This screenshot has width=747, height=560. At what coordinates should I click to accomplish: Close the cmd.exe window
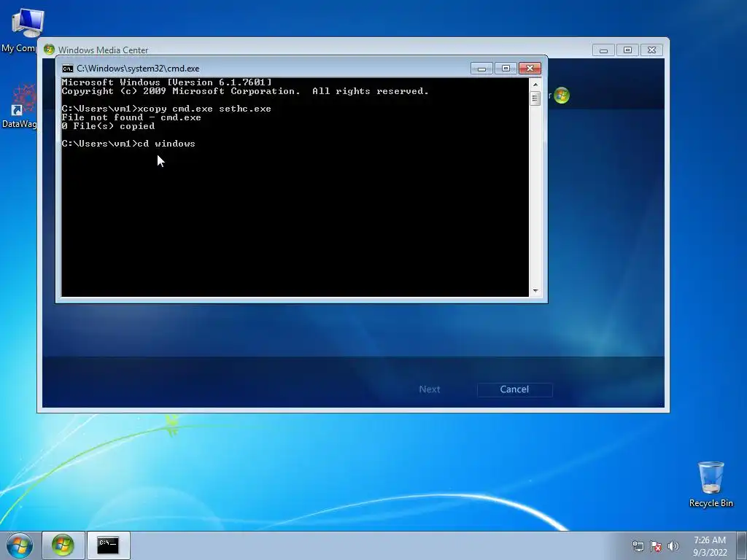pyautogui.click(x=530, y=69)
